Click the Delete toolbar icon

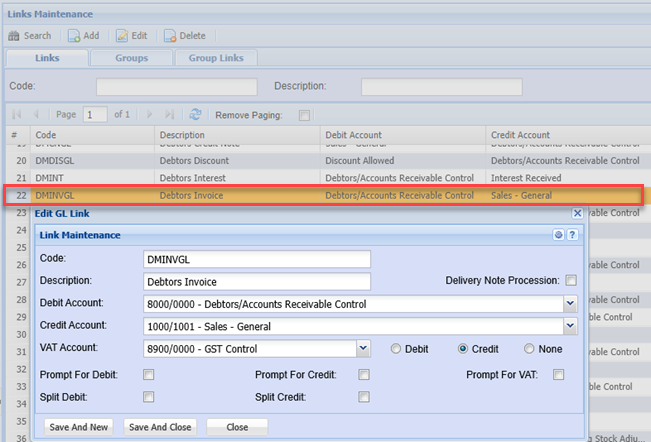click(x=170, y=36)
